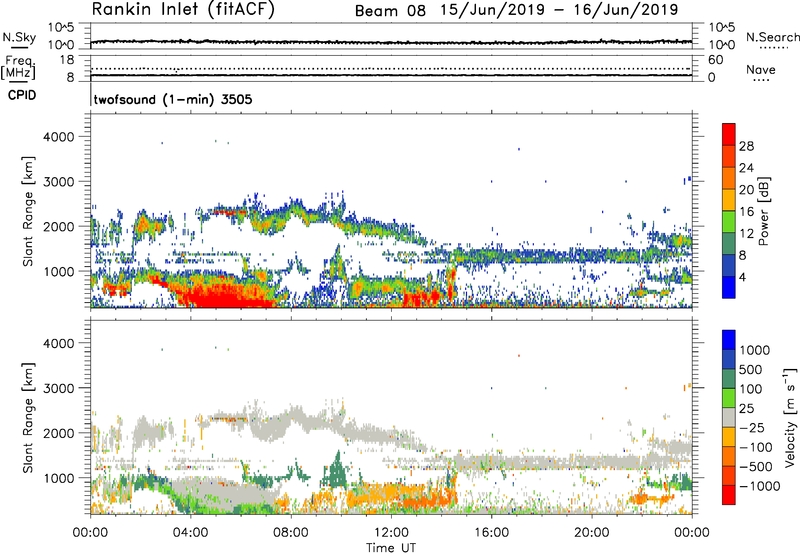The height and width of the screenshot is (554, 800).
Task: Select the 'Rankin Inlet (fitACF)' title
Action: point(183,9)
